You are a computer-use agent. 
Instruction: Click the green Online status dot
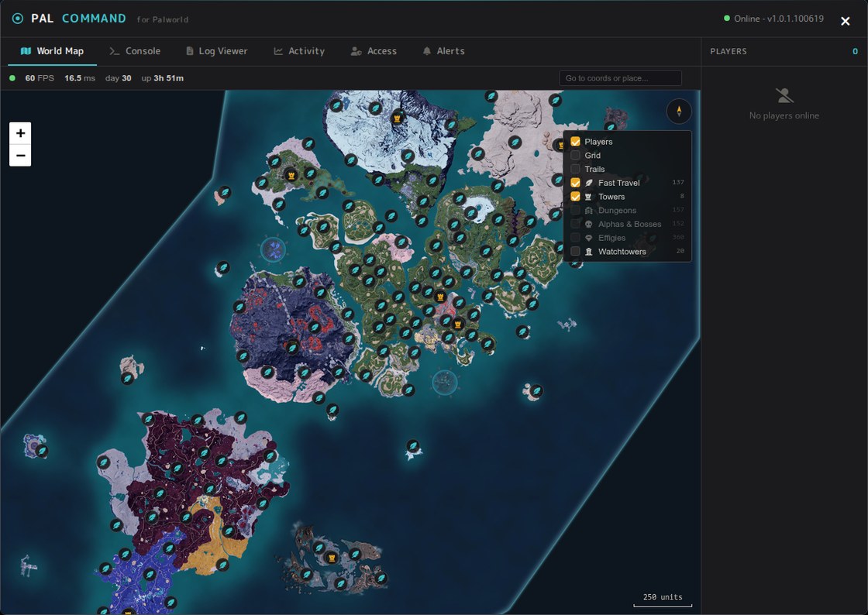pyautogui.click(x=727, y=19)
